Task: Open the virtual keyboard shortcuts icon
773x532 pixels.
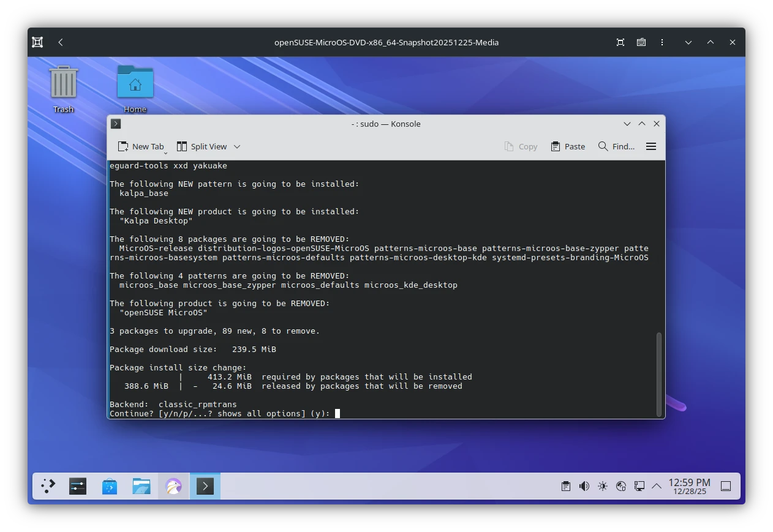Action: (641, 42)
